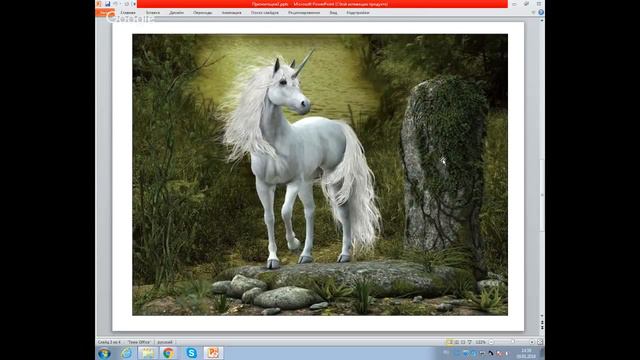The image size is (640, 360).
Task: Click the taskbar clock and date
Action: [x=526, y=353]
